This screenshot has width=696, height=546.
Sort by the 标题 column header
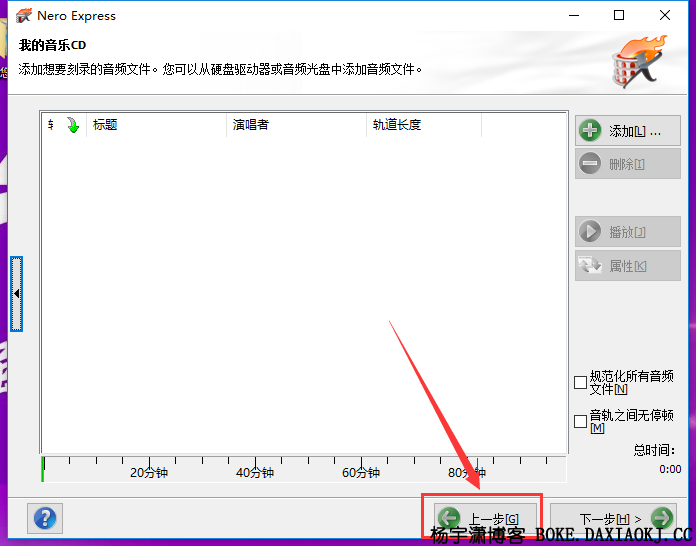[156, 125]
